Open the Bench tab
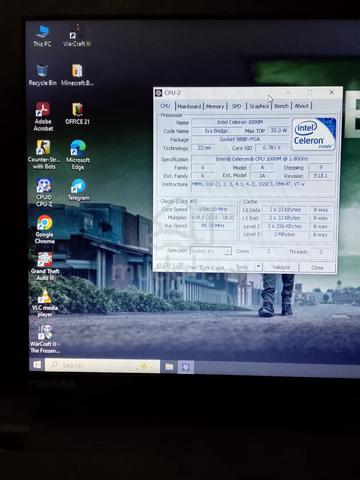Screen dimensions: 360x480 click(x=281, y=106)
